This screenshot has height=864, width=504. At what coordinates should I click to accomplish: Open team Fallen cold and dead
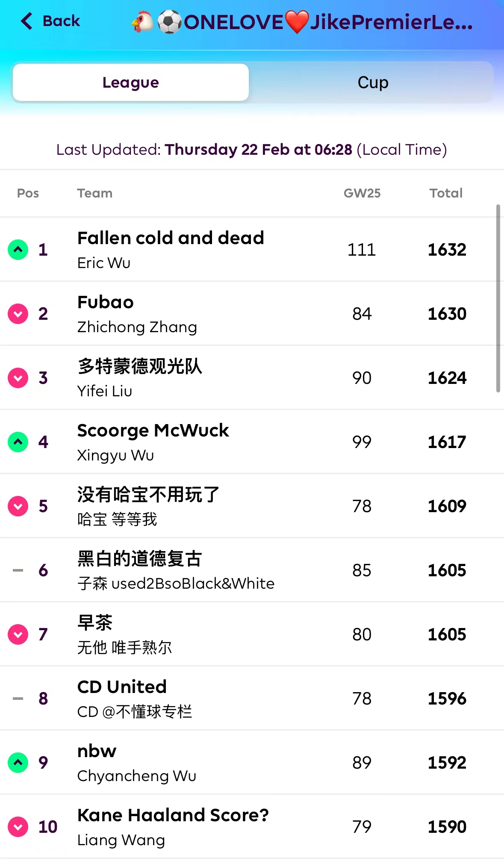click(x=171, y=238)
